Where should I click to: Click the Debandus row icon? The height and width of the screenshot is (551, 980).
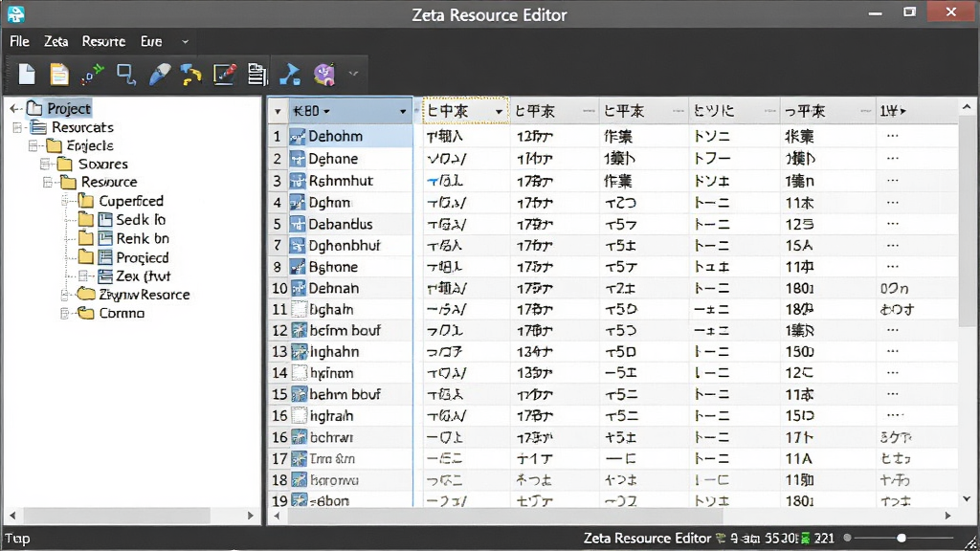(298, 224)
